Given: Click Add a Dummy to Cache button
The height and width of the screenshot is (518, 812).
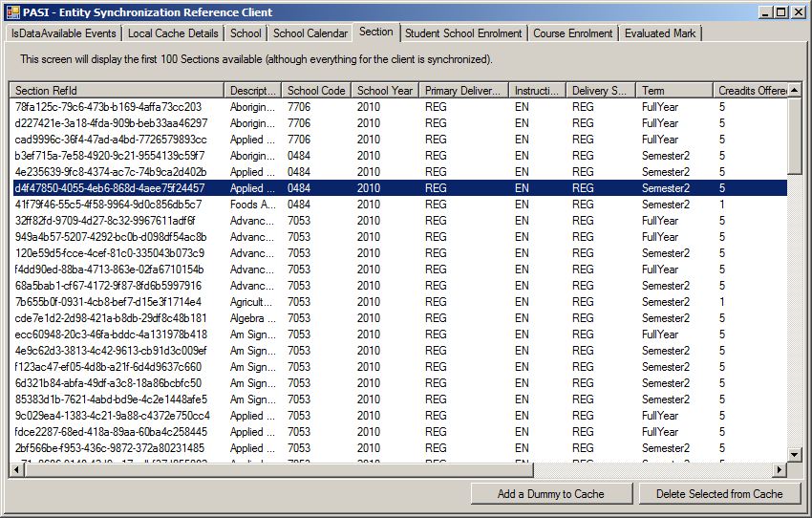Looking at the screenshot, I should 551,494.
